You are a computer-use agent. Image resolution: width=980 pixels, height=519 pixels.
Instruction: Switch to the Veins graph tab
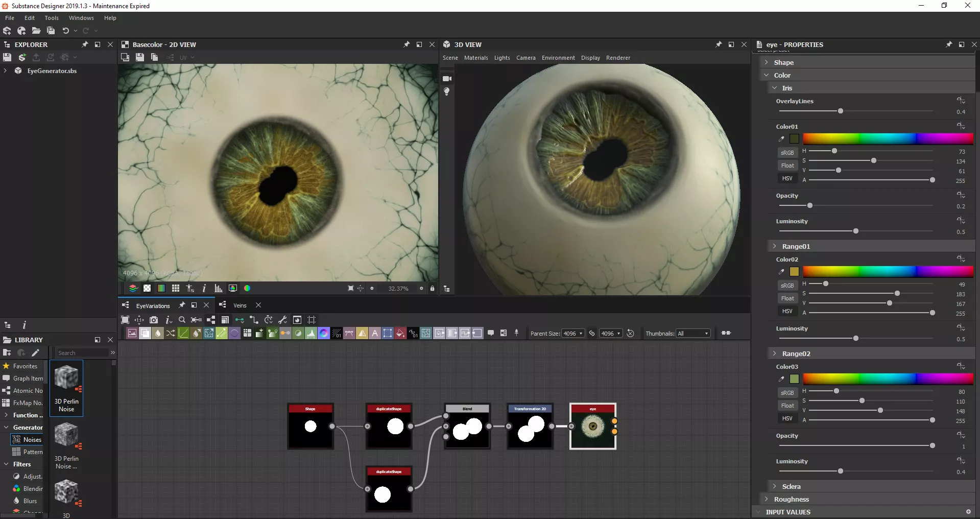click(x=240, y=305)
